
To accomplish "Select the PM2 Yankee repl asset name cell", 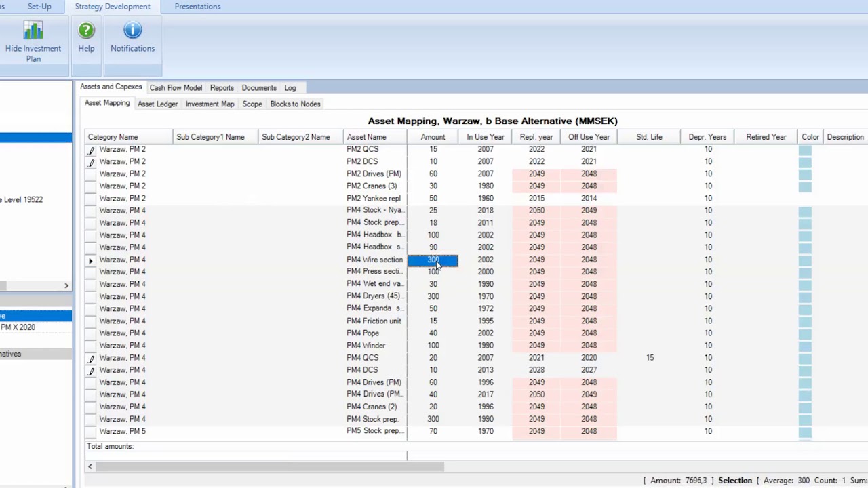I will pyautogui.click(x=374, y=199).
